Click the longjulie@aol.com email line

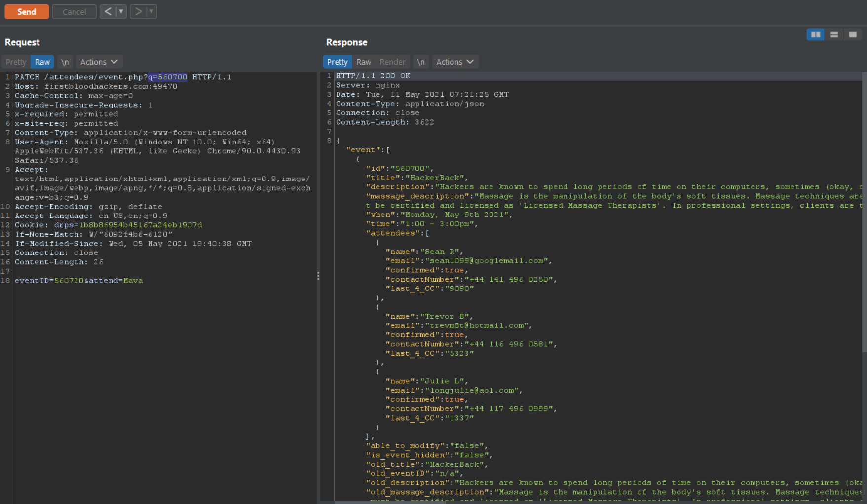[454, 391]
